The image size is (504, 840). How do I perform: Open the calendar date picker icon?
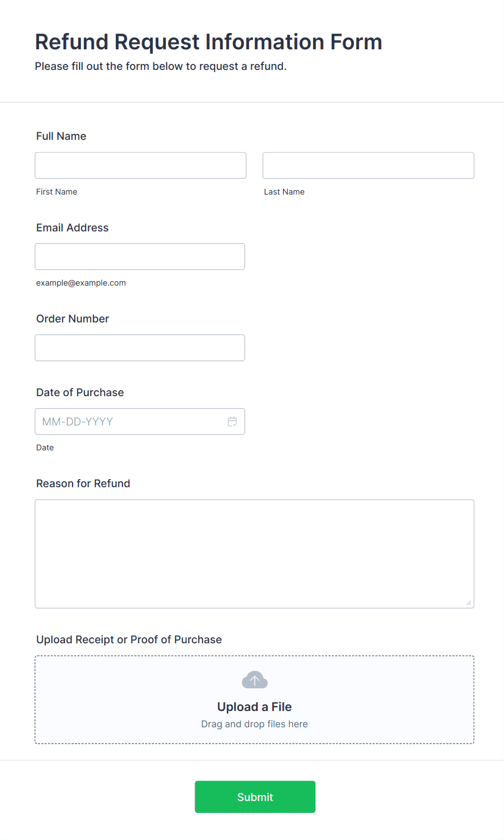pos(232,422)
